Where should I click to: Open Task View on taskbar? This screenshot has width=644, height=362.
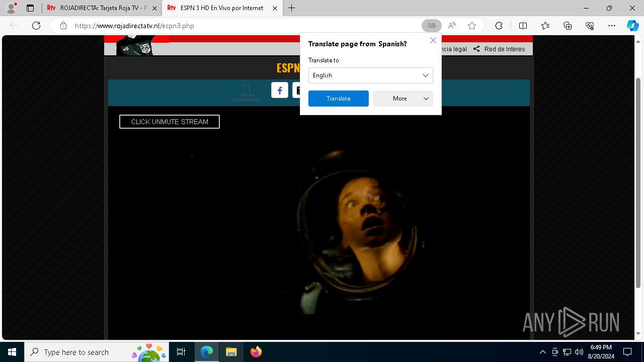[182, 352]
